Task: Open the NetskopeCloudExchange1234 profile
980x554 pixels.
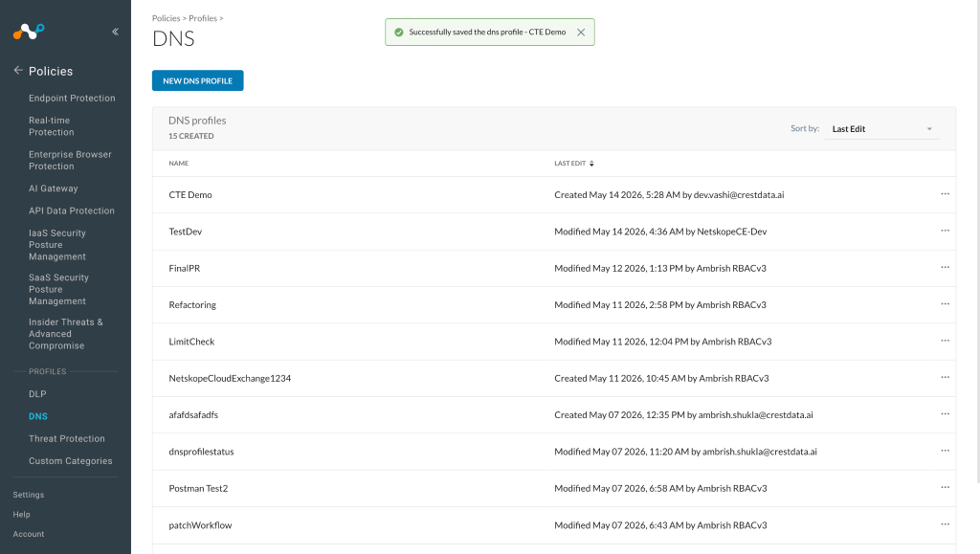Action: (230, 379)
